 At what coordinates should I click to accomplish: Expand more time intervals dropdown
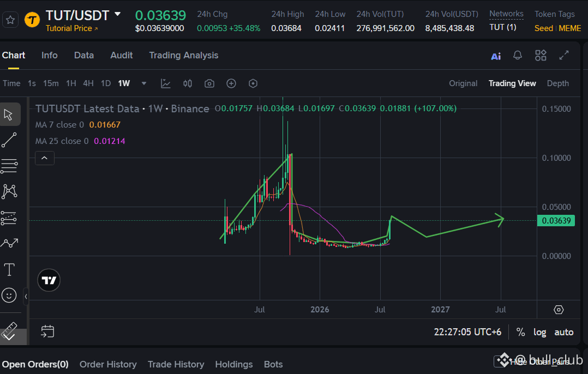[x=144, y=83]
